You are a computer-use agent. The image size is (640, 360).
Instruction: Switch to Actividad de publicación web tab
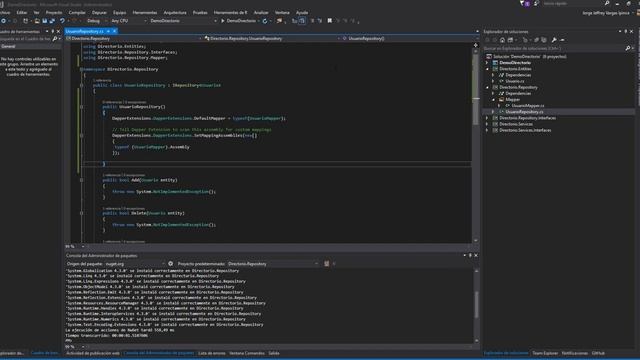point(93,353)
